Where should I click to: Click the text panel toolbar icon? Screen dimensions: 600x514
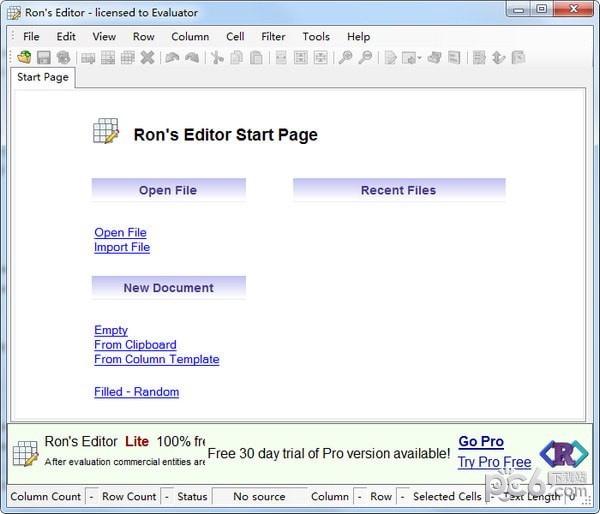[454, 58]
